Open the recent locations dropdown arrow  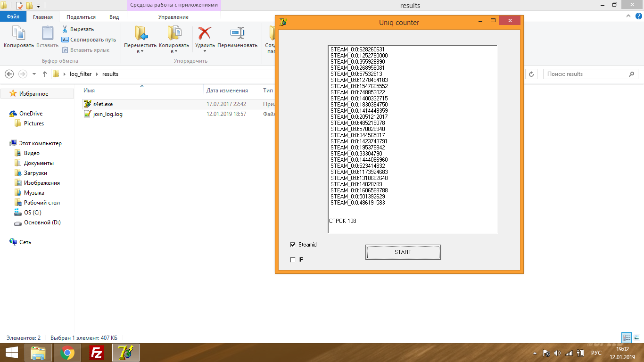(34, 74)
